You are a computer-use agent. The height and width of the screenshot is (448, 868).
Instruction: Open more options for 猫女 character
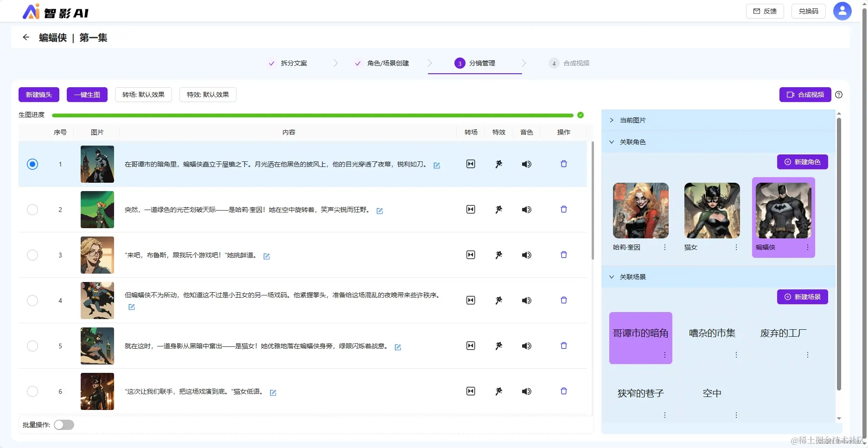pyautogui.click(x=736, y=247)
